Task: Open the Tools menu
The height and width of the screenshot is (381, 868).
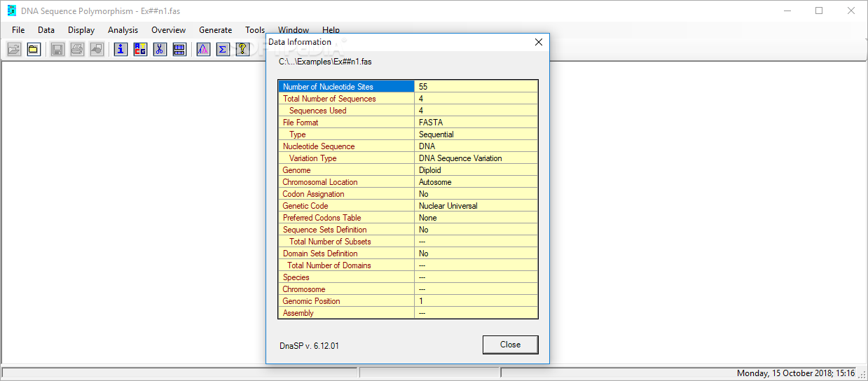Action: click(x=255, y=30)
